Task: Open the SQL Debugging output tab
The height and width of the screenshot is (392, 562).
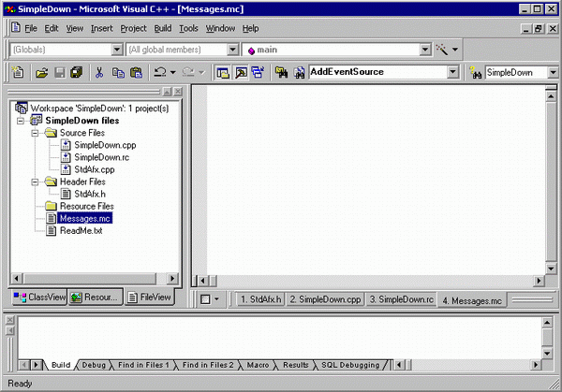Action: (x=350, y=365)
